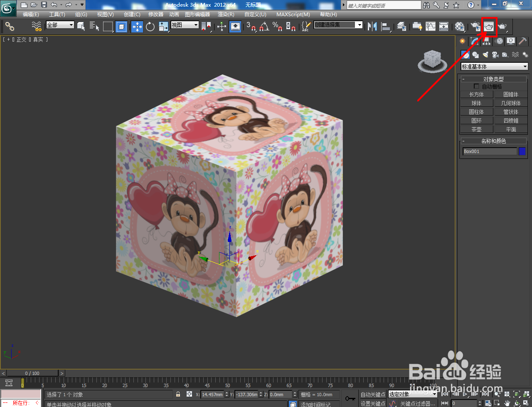Screen dimensions: 532x407
Task: Open the MAXScript(M) menu
Action: pos(293,15)
